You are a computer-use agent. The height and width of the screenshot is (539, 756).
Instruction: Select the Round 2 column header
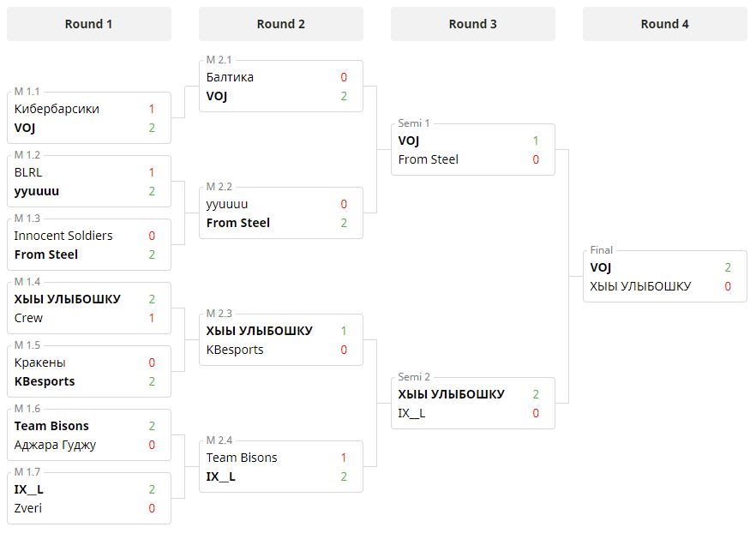(x=281, y=24)
